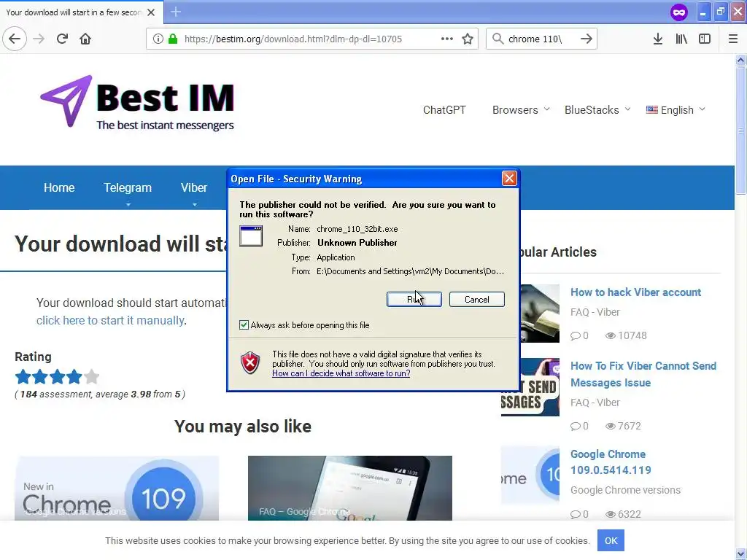Click the Viber hack article thumbnail
This screenshot has width=747, height=560.
click(x=540, y=314)
